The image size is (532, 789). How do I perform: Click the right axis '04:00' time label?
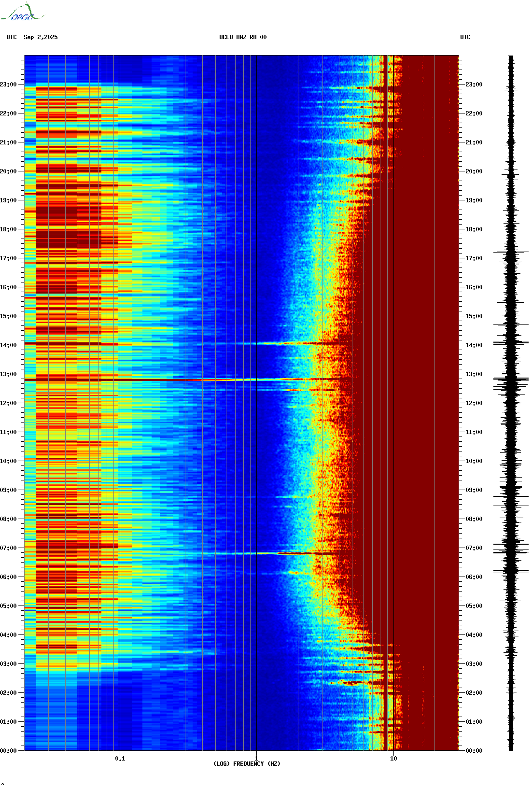[474, 635]
